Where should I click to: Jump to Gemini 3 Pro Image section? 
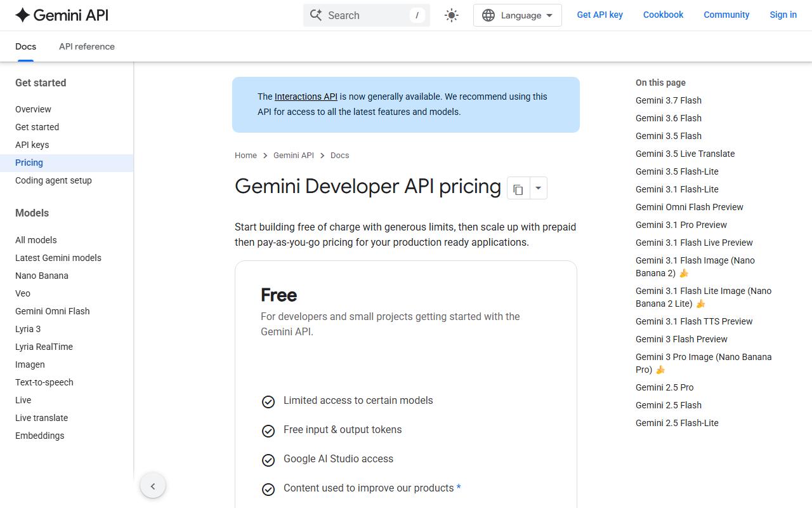704,363
